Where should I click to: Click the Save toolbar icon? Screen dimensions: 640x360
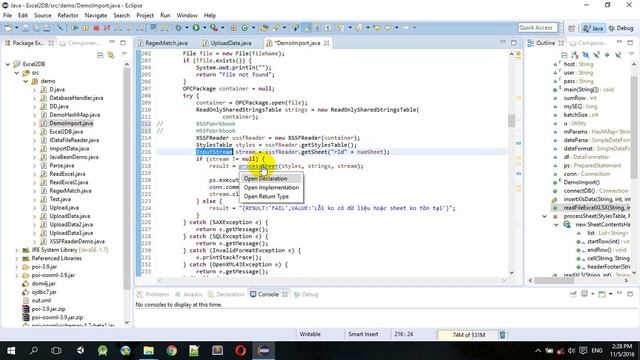[x=26, y=28]
